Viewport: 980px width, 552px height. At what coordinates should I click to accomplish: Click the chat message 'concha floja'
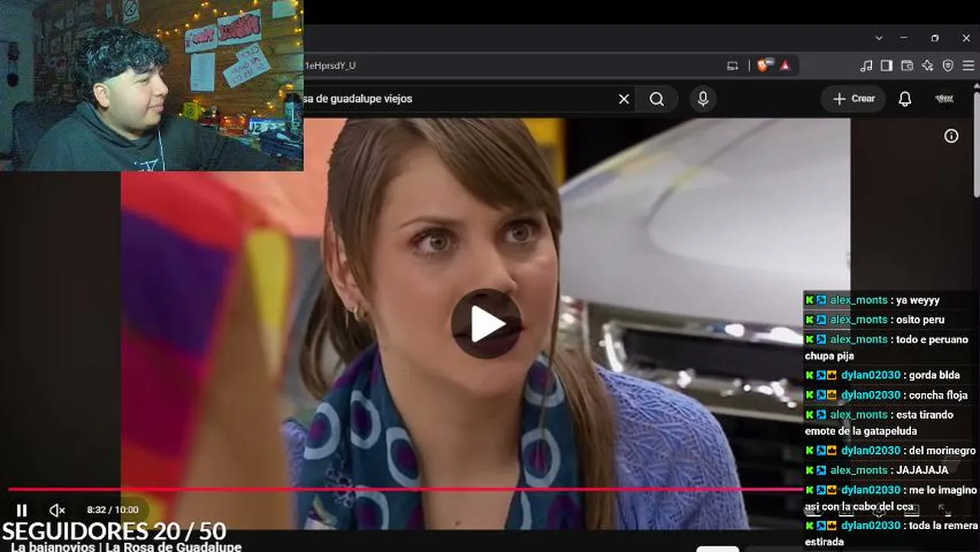click(x=939, y=395)
